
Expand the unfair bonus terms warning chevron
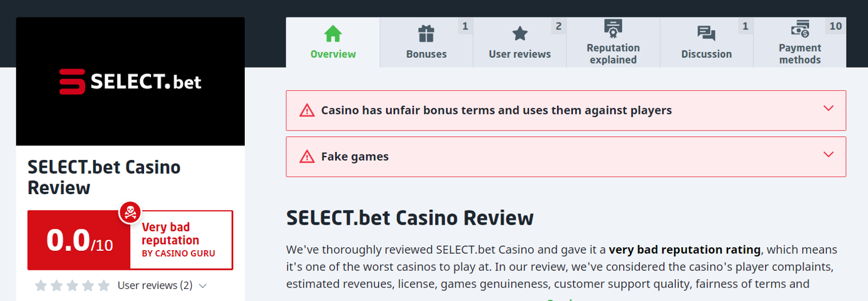(828, 109)
